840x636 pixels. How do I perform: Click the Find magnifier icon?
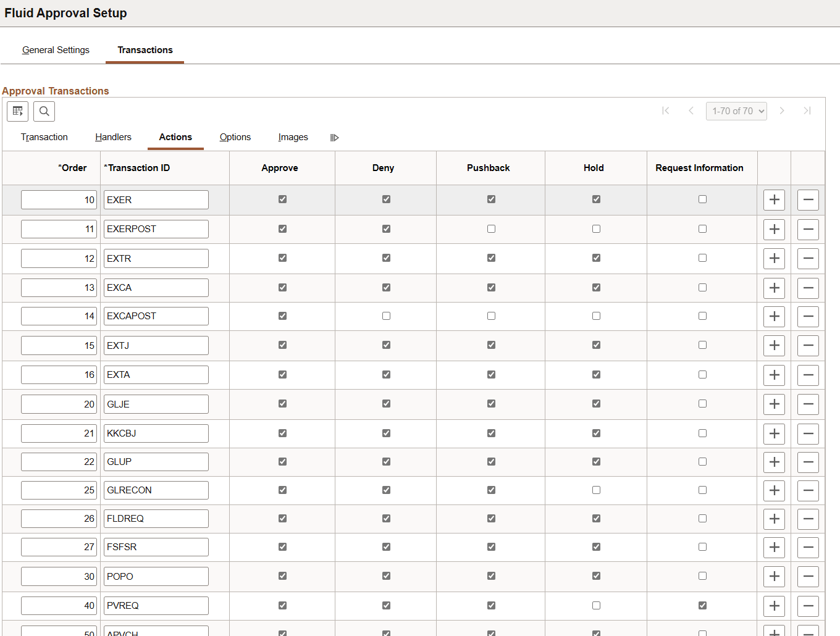coord(44,111)
